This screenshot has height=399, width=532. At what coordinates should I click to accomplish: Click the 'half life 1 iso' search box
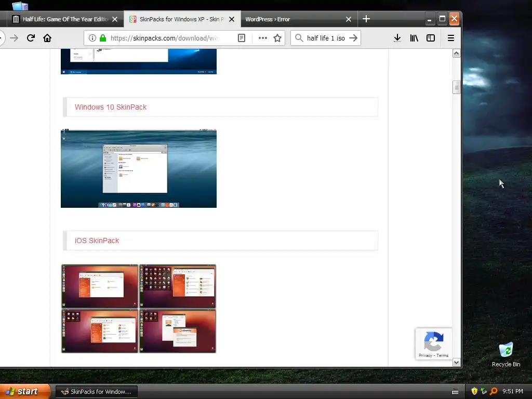coord(326,38)
